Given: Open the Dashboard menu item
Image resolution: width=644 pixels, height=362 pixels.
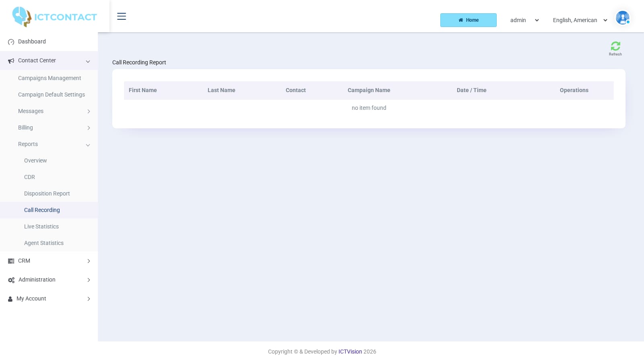Looking at the screenshot, I should (49, 41).
